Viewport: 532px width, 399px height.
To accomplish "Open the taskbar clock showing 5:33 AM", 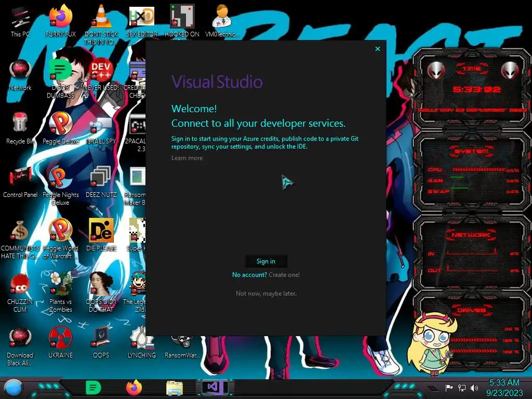I will click(x=504, y=388).
